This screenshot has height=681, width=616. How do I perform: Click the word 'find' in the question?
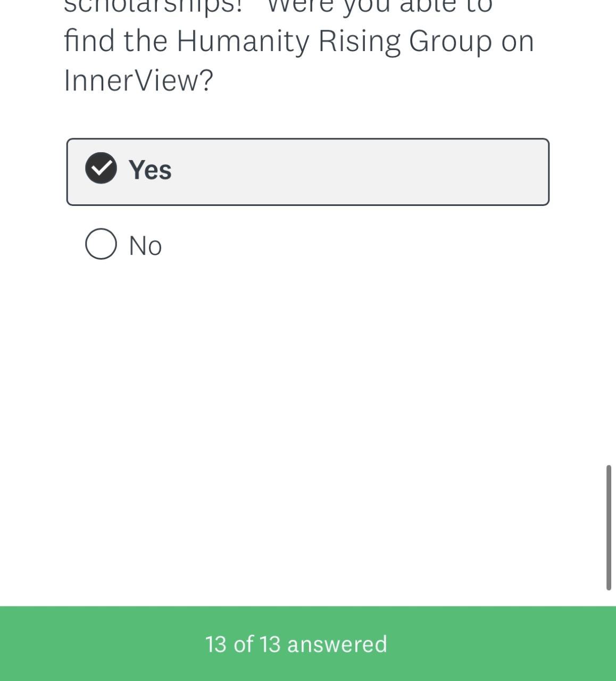pyautogui.click(x=89, y=41)
